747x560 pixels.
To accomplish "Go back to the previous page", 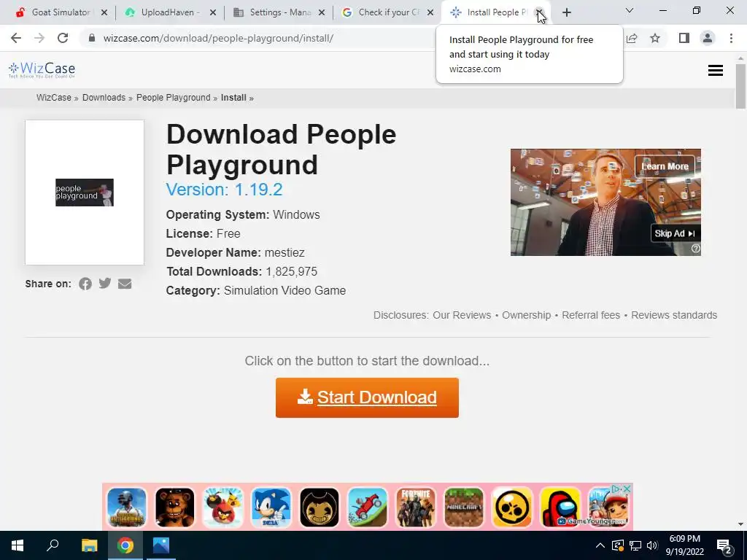I will [x=16, y=38].
